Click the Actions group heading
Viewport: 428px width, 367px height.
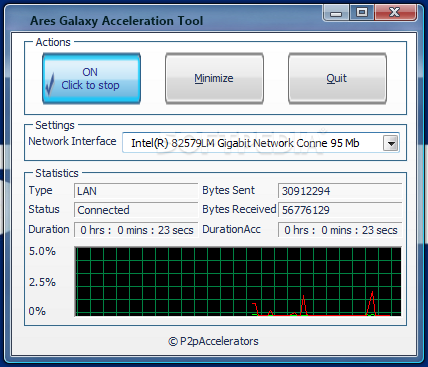pos(53,42)
